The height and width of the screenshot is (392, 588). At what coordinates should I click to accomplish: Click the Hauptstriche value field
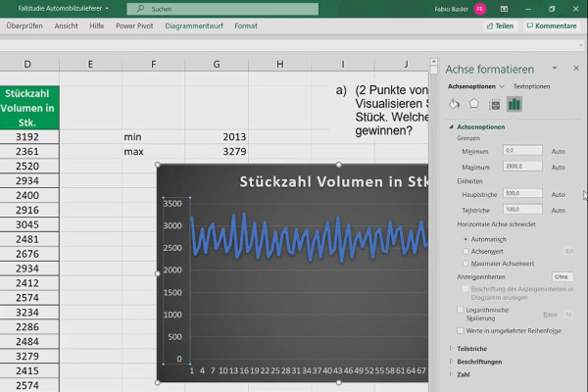[x=522, y=194]
